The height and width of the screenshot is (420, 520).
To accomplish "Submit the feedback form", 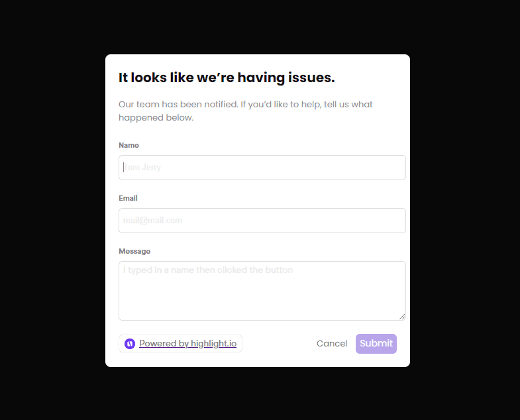I will (376, 343).
